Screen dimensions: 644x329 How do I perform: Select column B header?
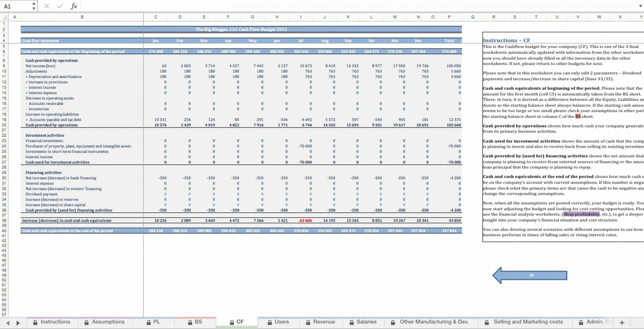(x=82, y=17)
